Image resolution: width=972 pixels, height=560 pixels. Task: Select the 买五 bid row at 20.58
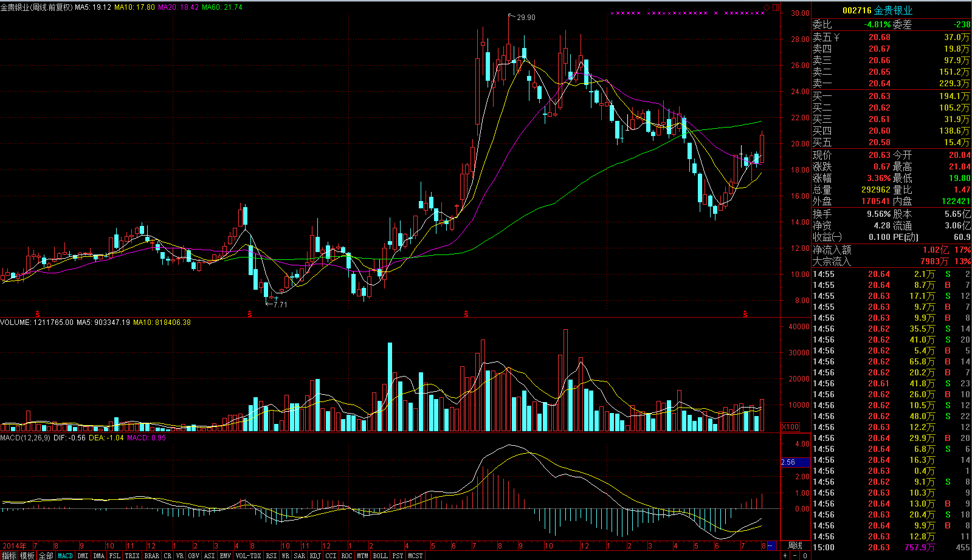pos(891,143)
